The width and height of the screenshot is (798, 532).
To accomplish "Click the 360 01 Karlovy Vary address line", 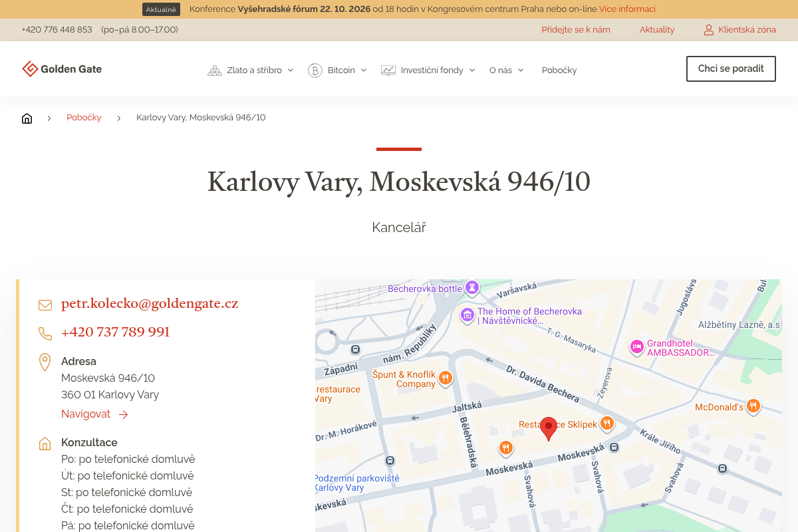I will (x=110, y=395).
